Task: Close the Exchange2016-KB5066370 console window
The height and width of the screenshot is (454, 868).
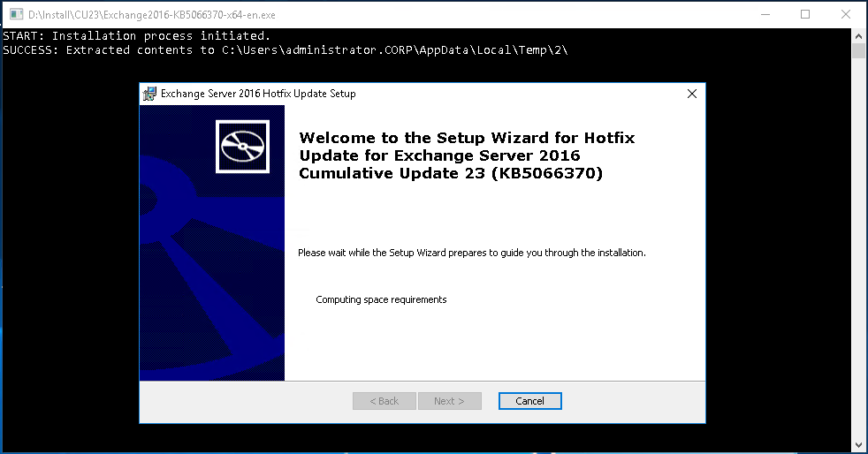Action: [846, 14]
